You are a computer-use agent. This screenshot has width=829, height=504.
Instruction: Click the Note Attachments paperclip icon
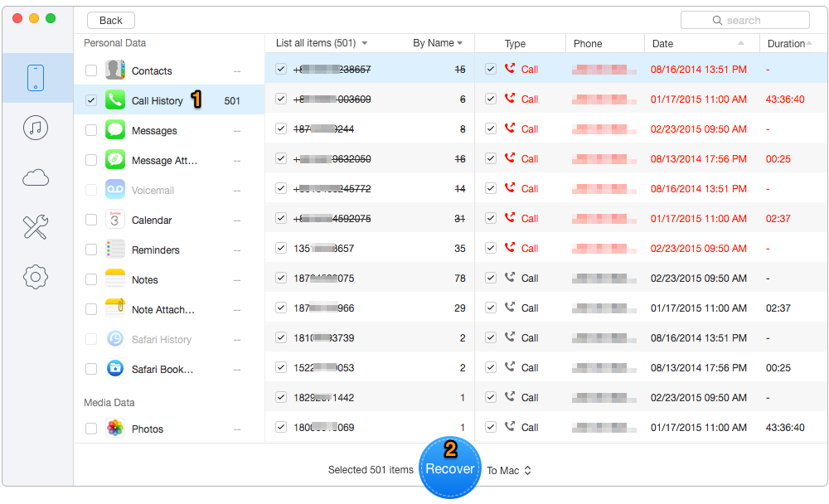114,308
